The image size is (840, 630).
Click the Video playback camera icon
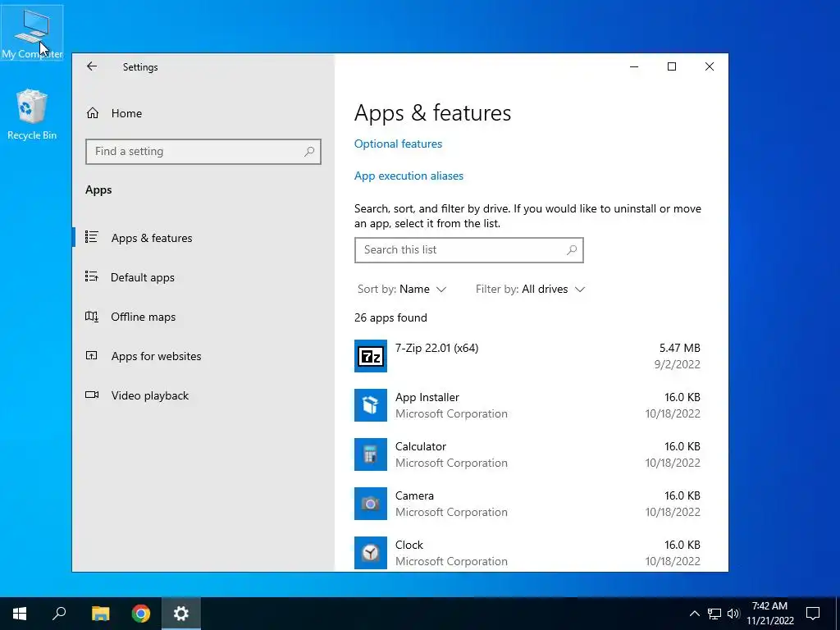point(92,395)
